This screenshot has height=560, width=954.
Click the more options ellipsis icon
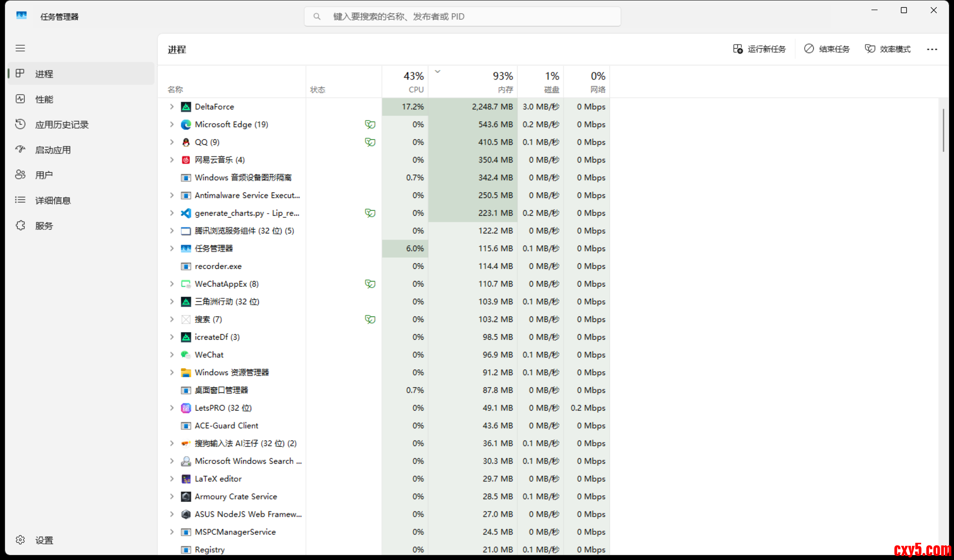point(932,49)
